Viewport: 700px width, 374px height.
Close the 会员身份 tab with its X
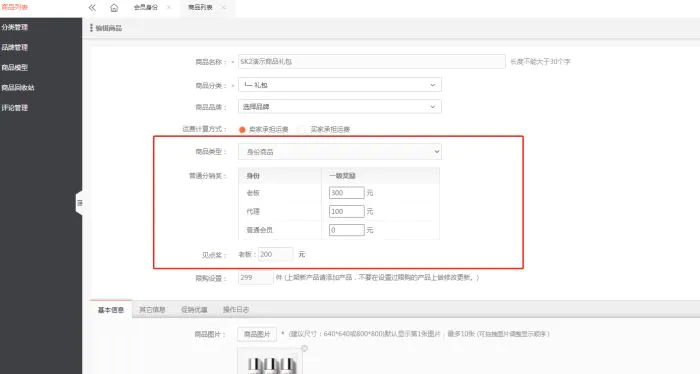pyautogui.click(x=169, y=8)
